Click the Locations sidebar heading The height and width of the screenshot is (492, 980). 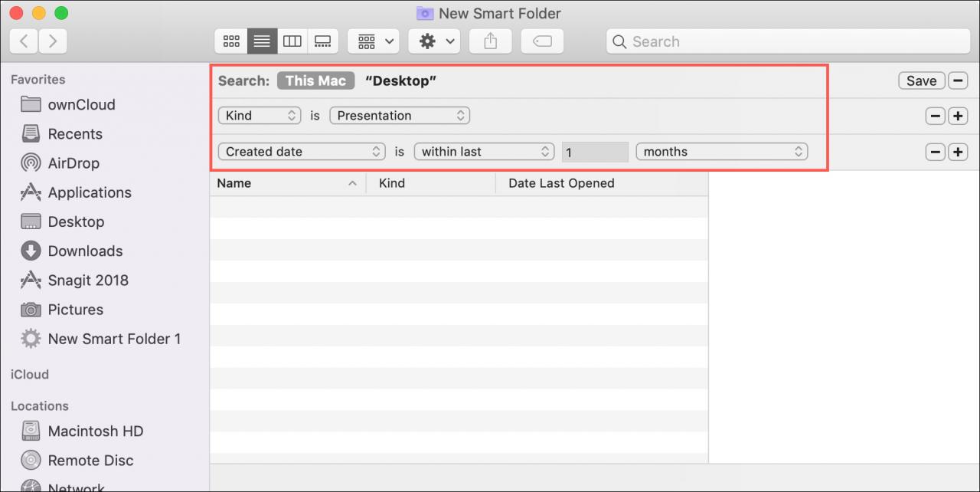point(40,406)
